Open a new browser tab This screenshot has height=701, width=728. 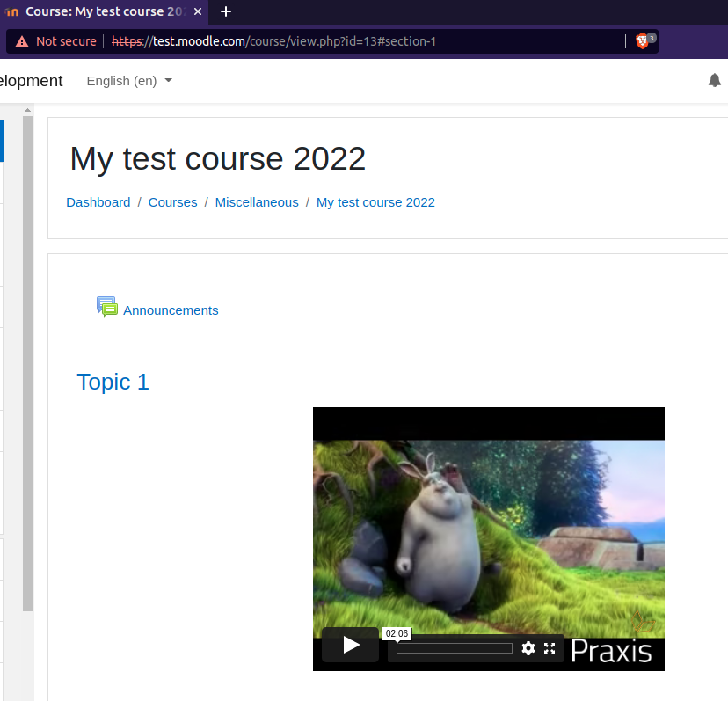[x=226, y=11]
